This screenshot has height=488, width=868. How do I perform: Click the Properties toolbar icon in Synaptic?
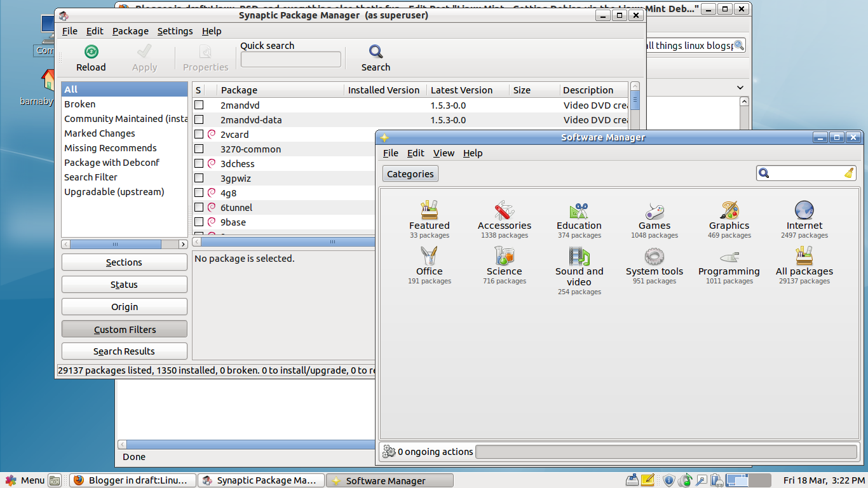click(x=205, y=51)
